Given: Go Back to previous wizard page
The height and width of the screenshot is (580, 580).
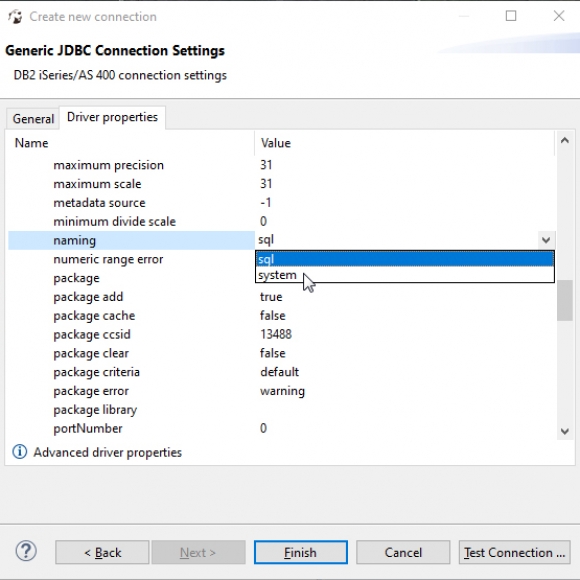Looking at the screenshot, I should pyautogui.click(x=102, y=552).
